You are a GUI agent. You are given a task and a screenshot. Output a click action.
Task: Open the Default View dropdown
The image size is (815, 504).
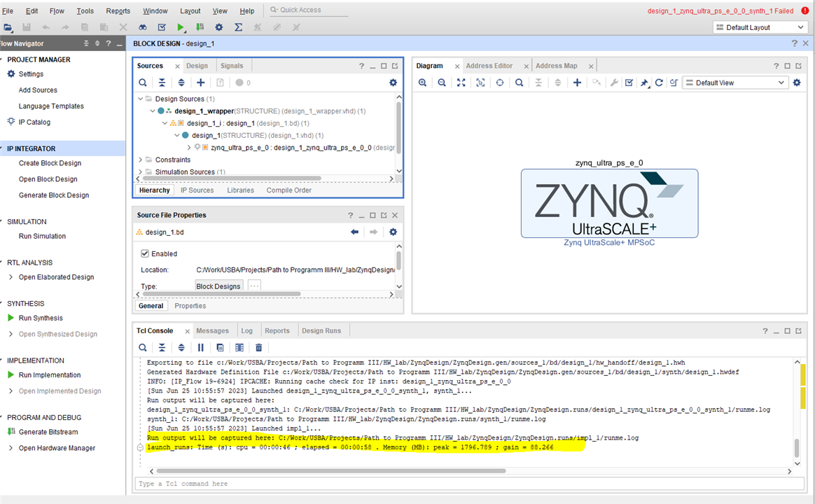(735, 83)
